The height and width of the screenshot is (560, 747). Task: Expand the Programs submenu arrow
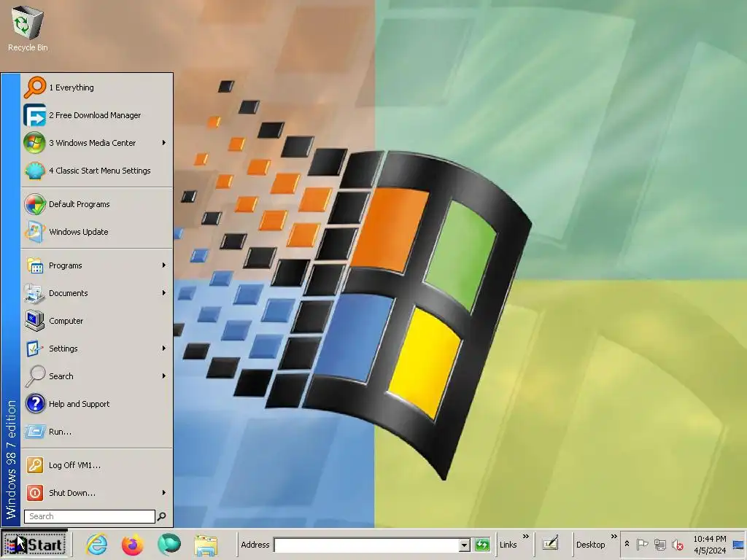164,265
